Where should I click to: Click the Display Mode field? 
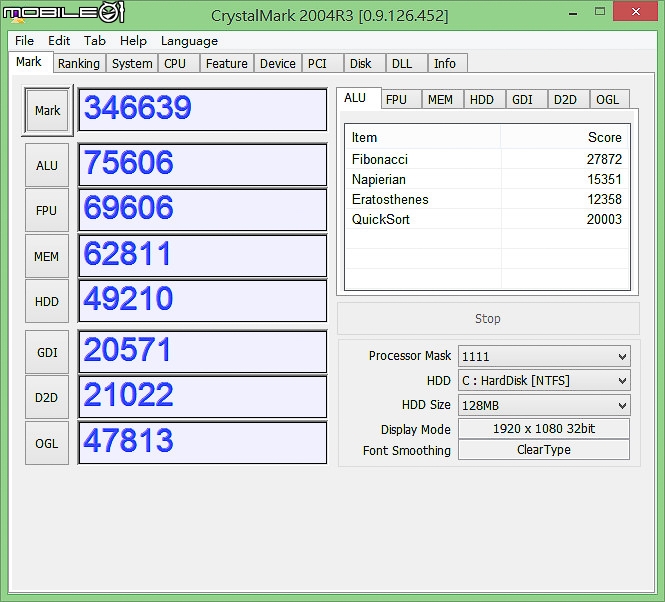(544, 428)
